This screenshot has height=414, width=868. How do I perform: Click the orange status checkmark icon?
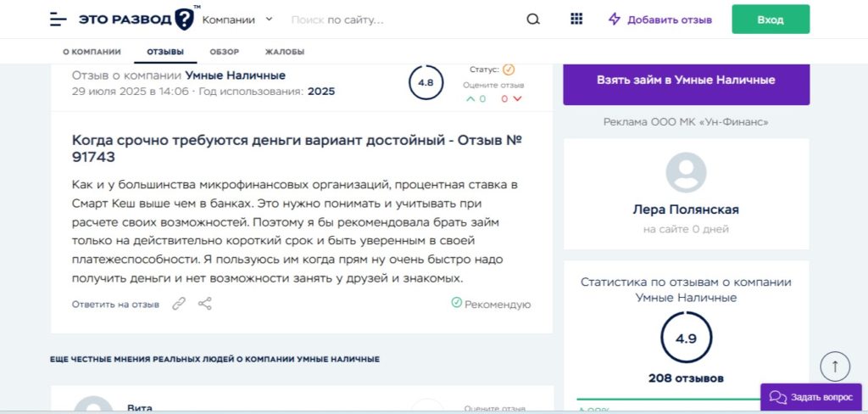(x=509, y=70)
